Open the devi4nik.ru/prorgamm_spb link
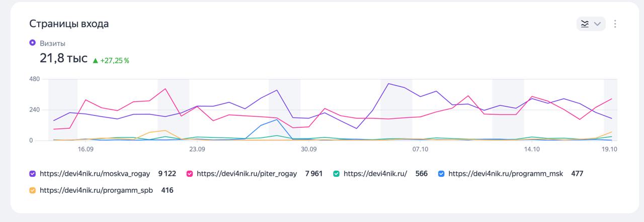 (x=96, y=190)
